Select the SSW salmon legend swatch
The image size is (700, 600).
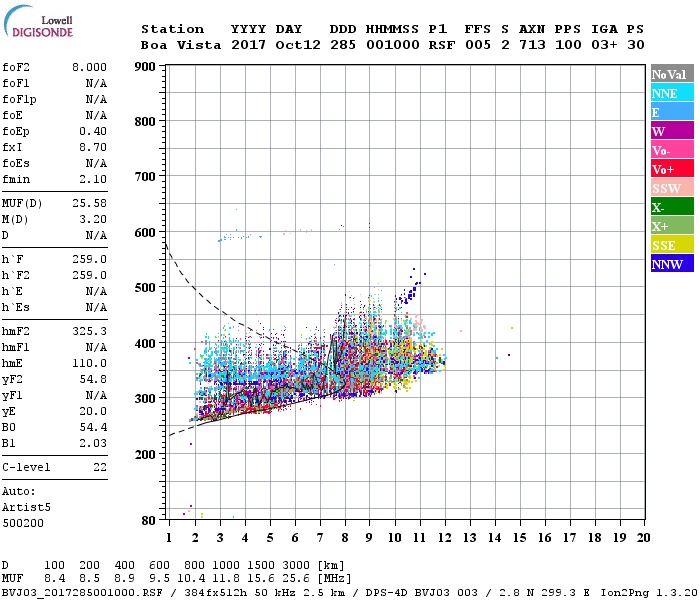[672, 188]
